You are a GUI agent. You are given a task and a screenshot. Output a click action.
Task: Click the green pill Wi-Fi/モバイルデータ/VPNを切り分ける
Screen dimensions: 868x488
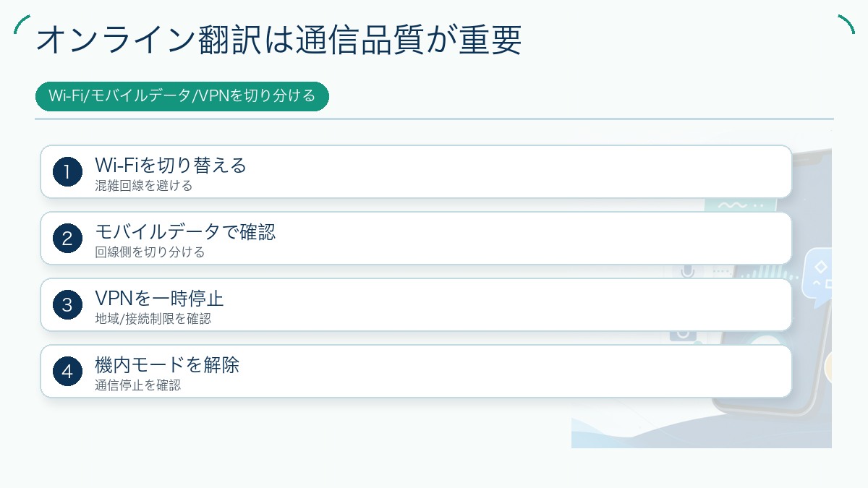[x=182, y=96]
